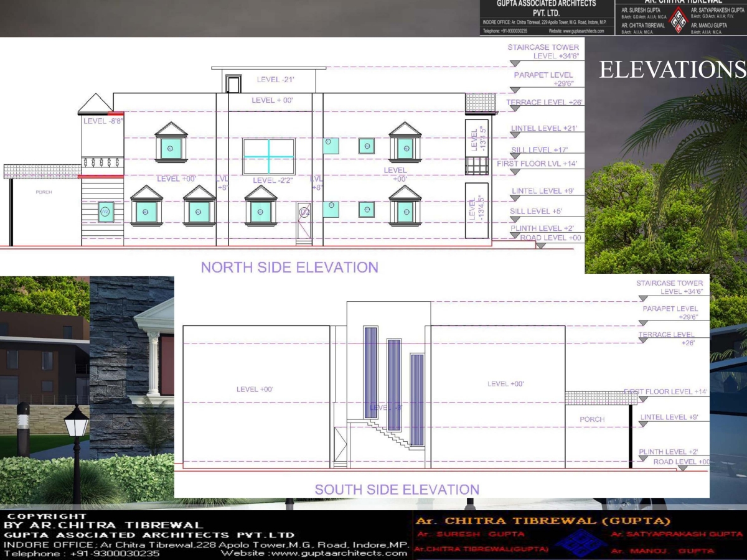The width and height of the screenshot is (747, 560).
Task: Click 'FIRST FLOOR LVL +14'' annotation
Action: point(537,164)
